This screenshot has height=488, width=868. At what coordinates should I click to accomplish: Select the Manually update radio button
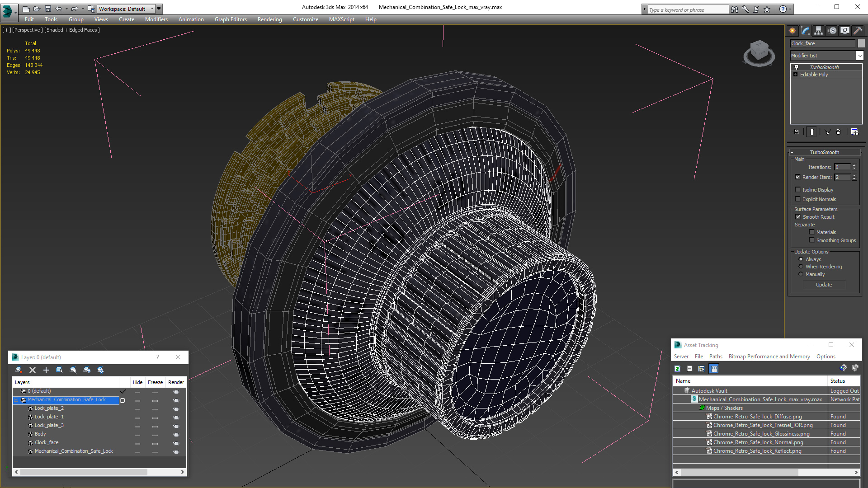tap(801, 274)
